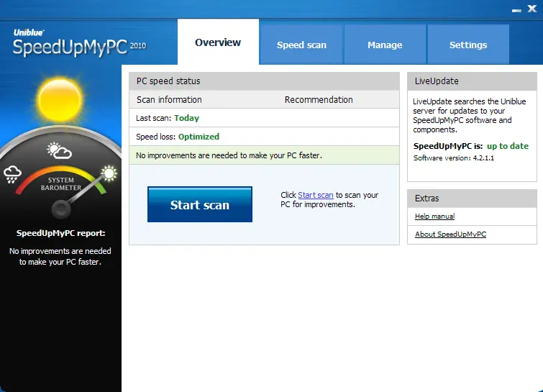Screen dimensions: 543x392
Task: Click the 'Scan information' column header
Action: (169, 100)
